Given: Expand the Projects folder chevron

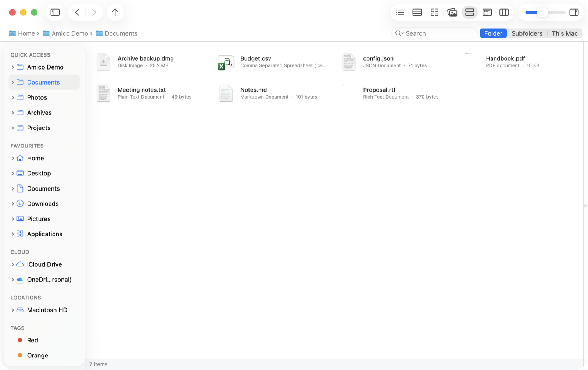Looking at the screenshot, I should click(x=12, y=128).
